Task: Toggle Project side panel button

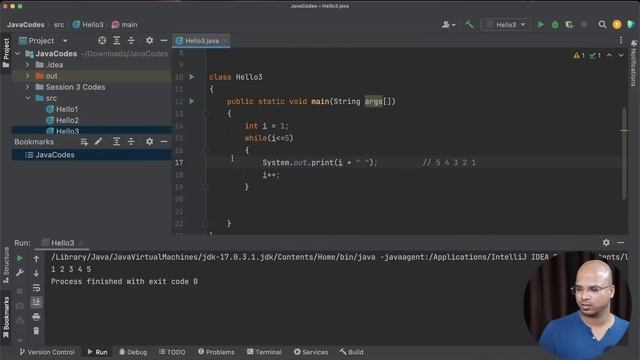Action: 6,53
